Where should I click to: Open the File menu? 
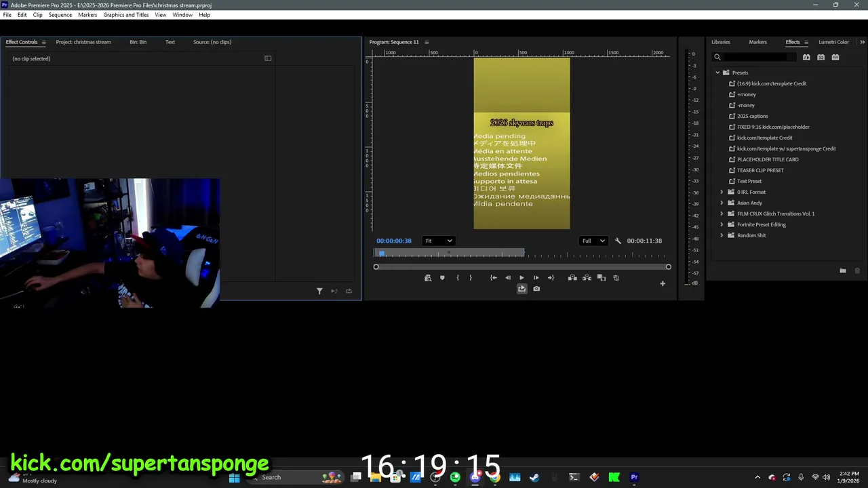(x=7, y=15)
